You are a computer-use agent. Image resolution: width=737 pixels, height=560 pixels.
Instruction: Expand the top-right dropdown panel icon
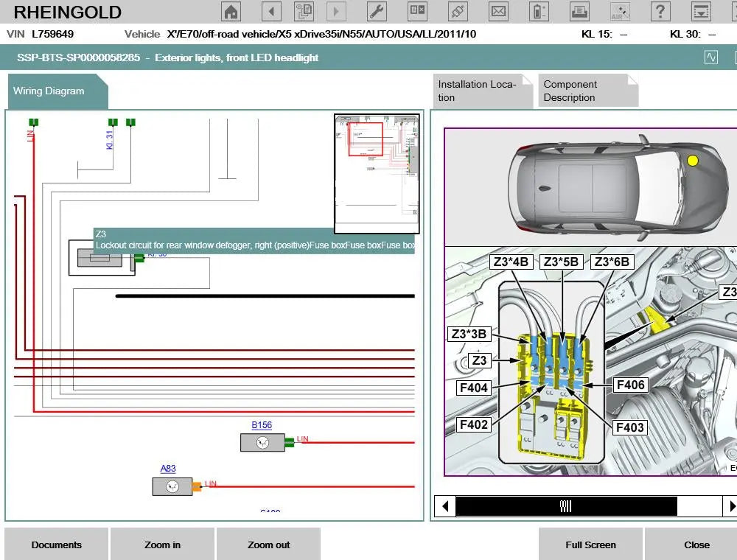(x=702, y=12)
